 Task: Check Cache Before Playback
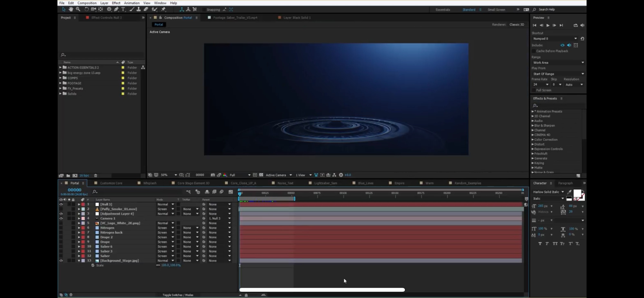point(533,51)
